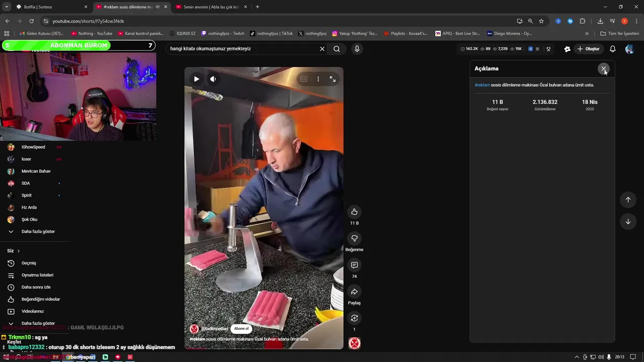Open YouTube notifications bell
The image size is (644, 362).
click(x=612, y=49)
